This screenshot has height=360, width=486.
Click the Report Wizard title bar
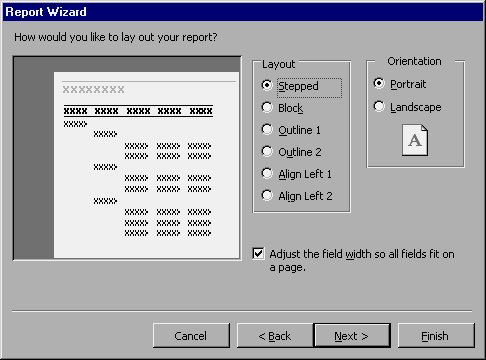tap(243, 12)
